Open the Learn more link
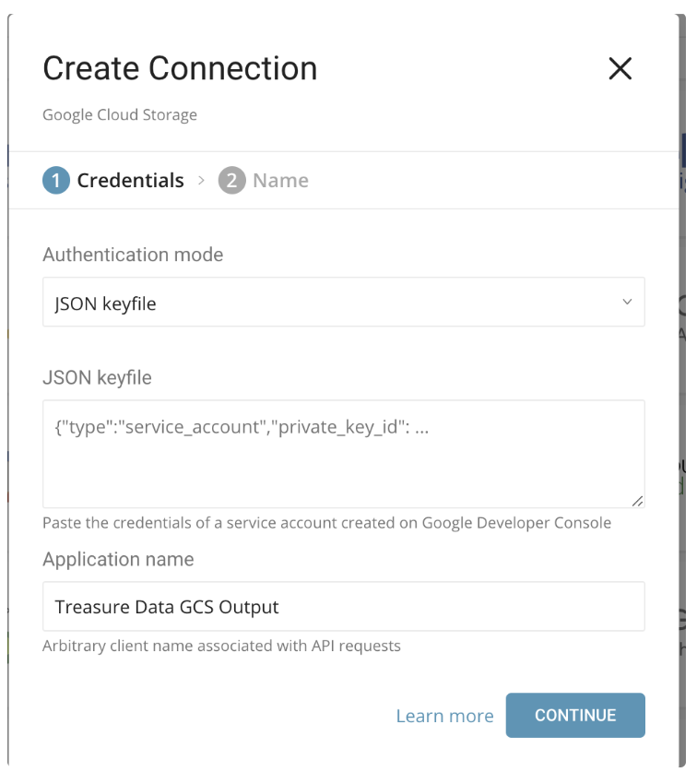Viewport: 697px width, 784px height. point(444,716)
